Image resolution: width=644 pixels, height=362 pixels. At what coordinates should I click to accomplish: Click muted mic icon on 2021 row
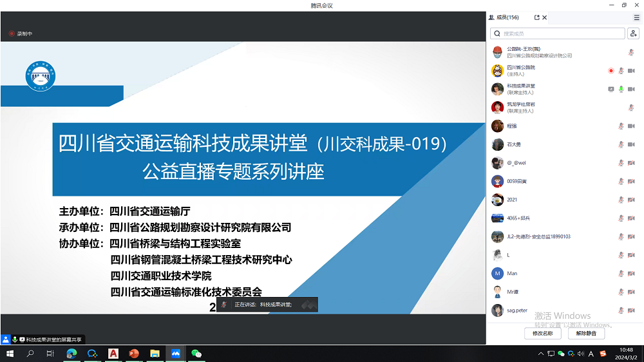621,200
